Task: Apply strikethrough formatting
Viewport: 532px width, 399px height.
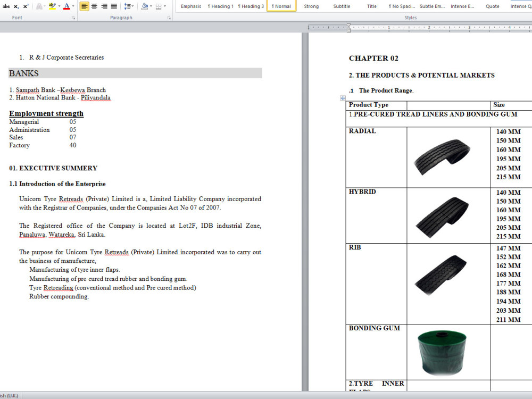Action: [x=6, y=6]
